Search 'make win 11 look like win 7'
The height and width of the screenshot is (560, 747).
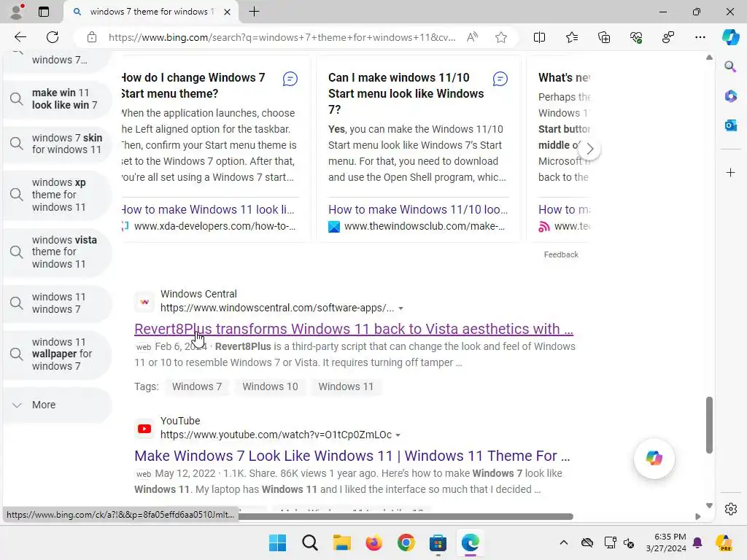point(58,98)
